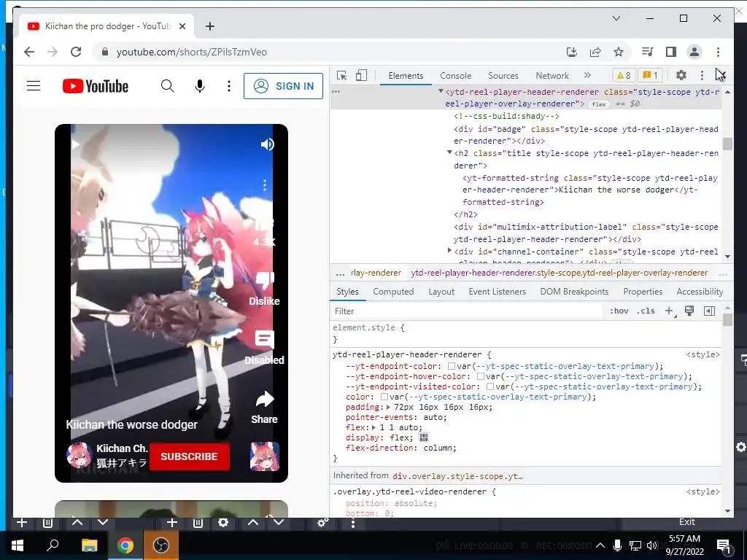Select the Computed styles tab
This screenshot has height=560, width=747.
pos(393,292)
